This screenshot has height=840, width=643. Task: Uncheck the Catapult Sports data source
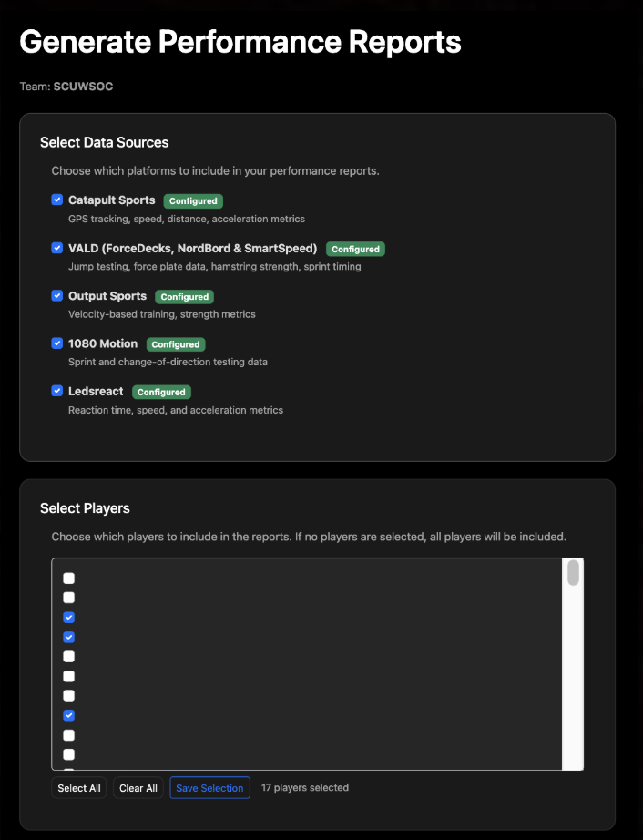(x=57, y=200)
